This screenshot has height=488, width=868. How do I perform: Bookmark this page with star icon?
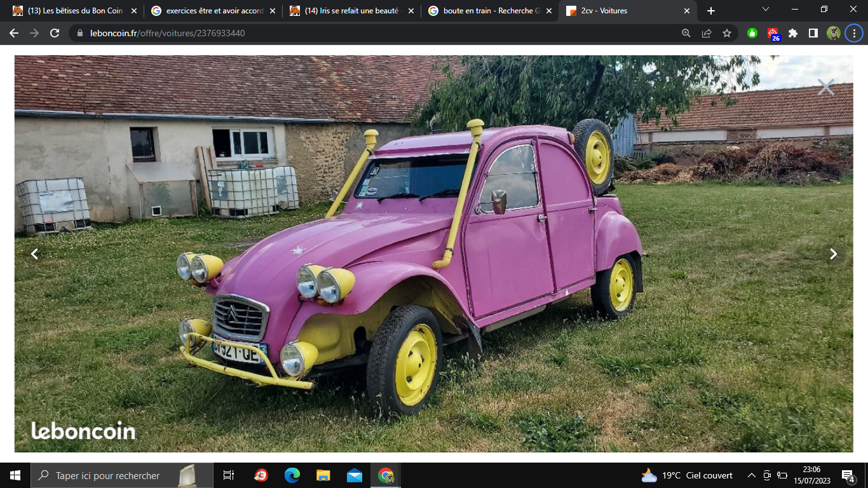click(x=727, y=33)
